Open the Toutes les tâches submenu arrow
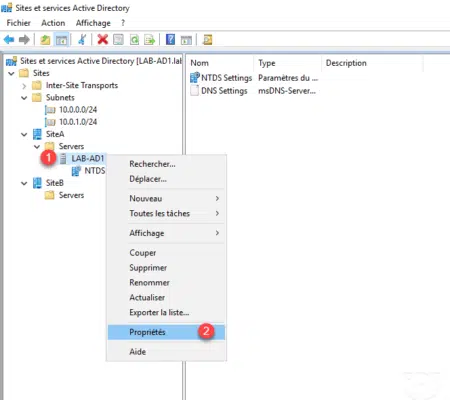 [x=217, y=213]
